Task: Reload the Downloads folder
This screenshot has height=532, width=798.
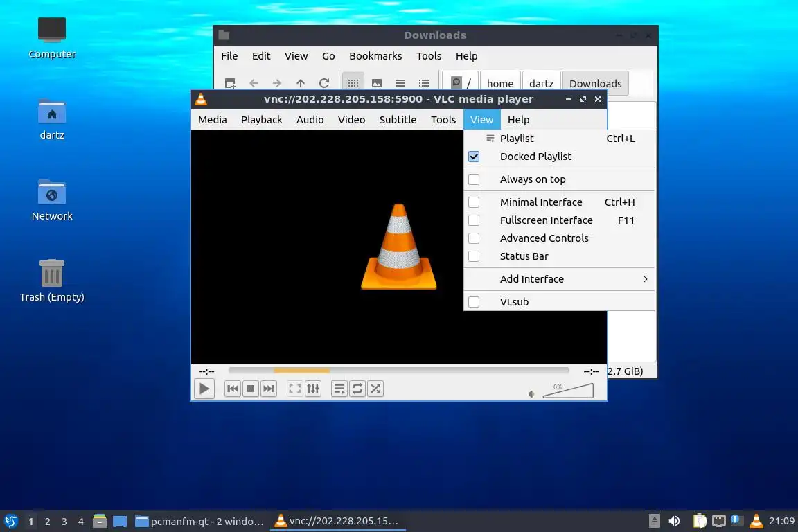Action: click(324, 83)
